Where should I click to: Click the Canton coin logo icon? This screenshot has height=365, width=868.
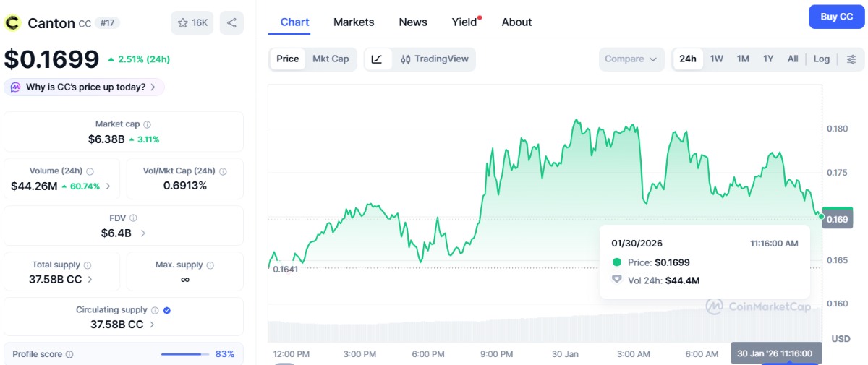pos(13,22)
